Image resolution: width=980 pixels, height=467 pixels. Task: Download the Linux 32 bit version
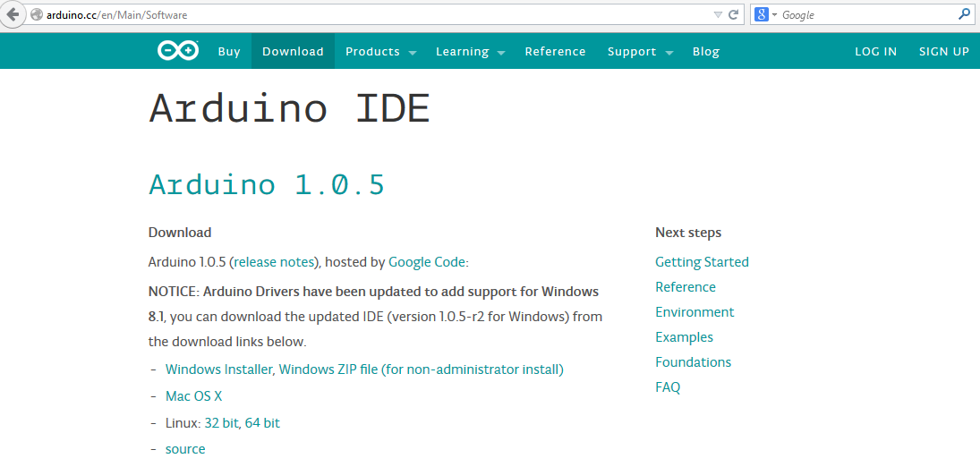tap(221, 423)
